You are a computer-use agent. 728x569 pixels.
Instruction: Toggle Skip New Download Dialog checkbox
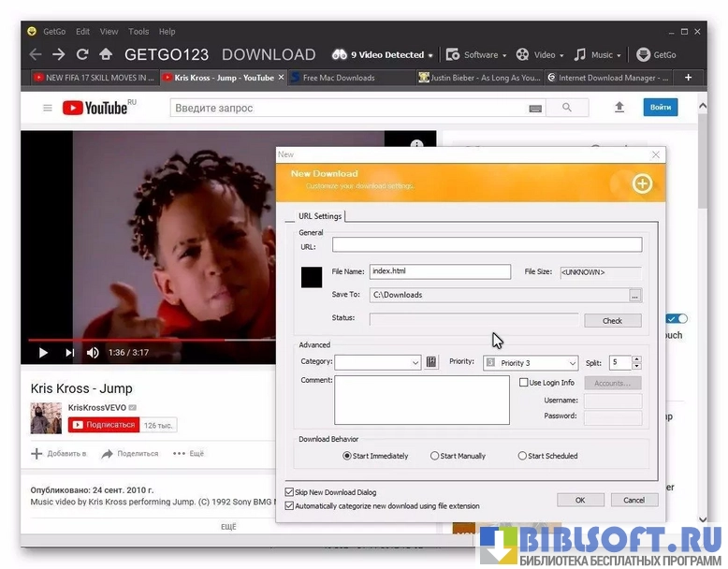tap(289, 492)
